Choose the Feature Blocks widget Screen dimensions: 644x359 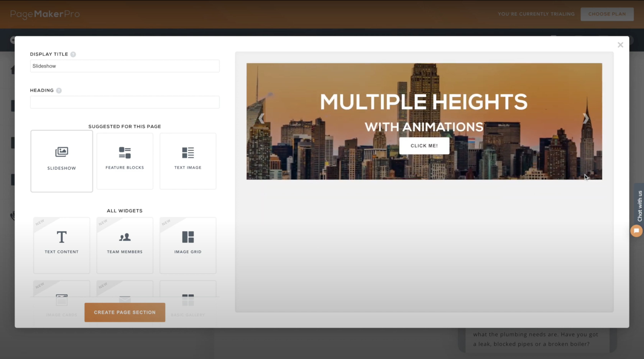(125, 161)
